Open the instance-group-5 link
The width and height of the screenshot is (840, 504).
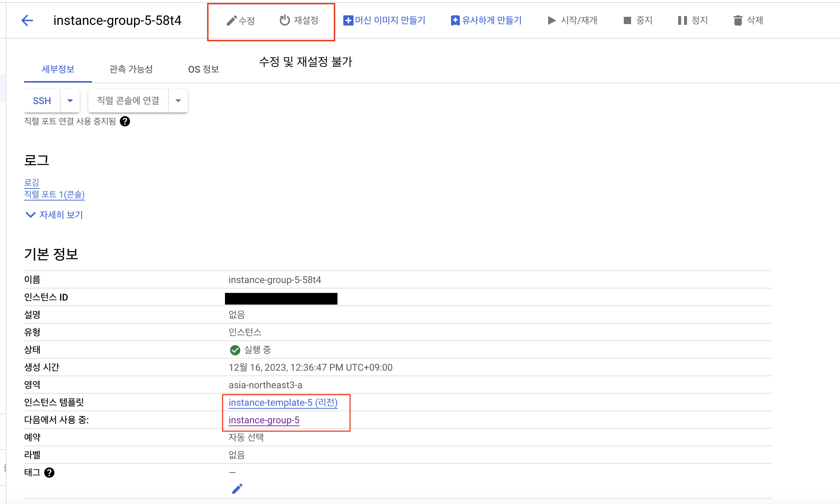click(x=264, y=420)
